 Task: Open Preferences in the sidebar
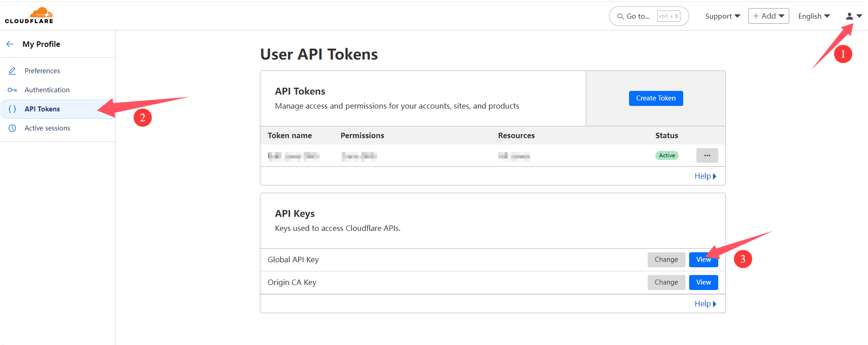coord(42,71)
